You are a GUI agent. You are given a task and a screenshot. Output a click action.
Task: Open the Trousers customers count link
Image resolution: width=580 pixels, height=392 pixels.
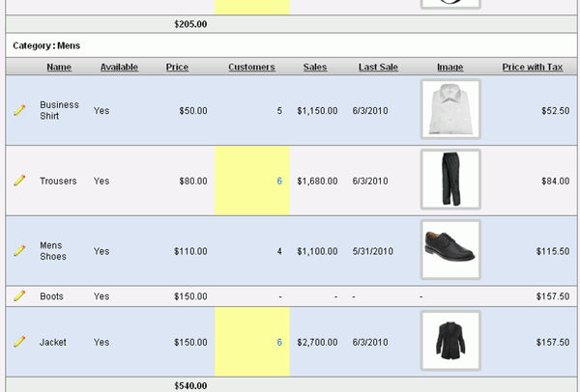pyautogui.click(x=279, y=181)
